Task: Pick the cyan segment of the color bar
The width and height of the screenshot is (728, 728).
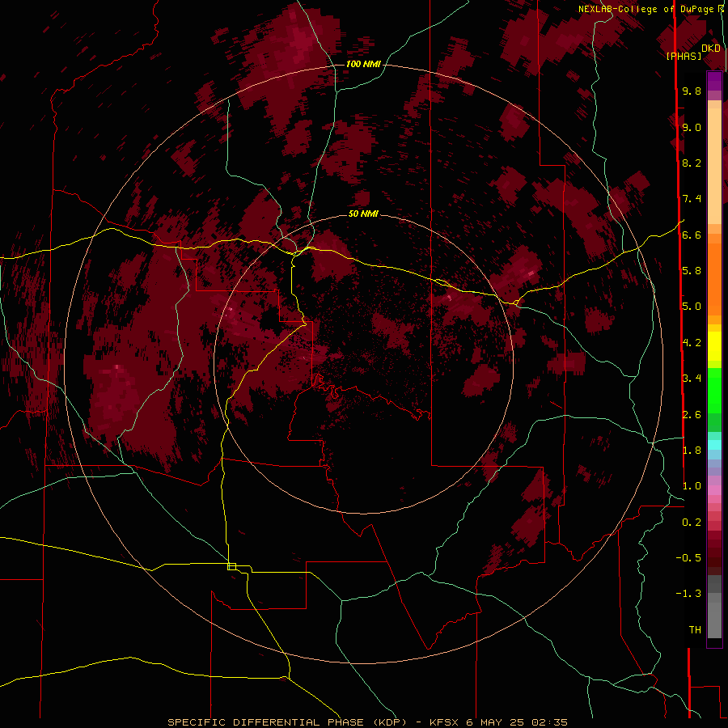Action: (x=714, y=445)
